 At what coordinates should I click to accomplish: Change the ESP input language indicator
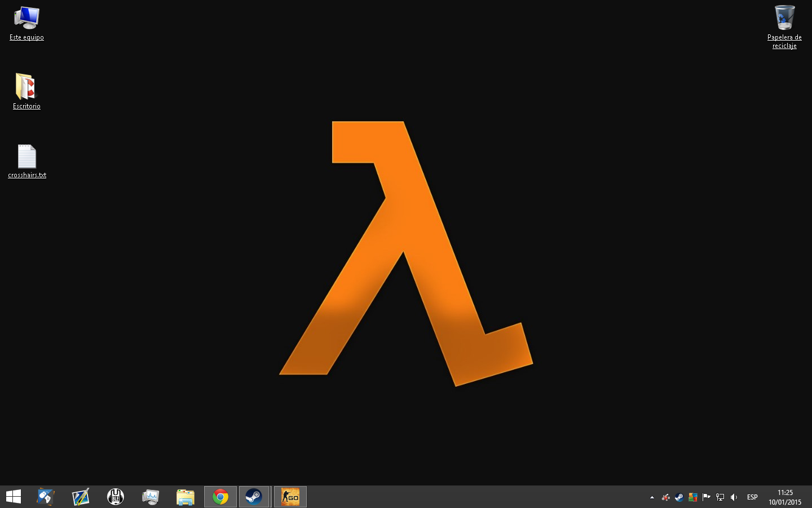pyautogui.click(x=752, y=497)
